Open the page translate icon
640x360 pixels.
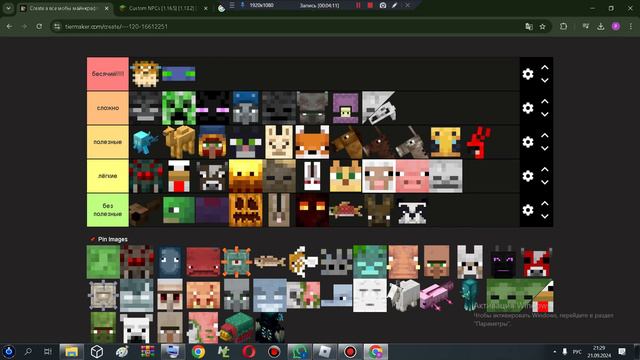(x=529, y=27)
